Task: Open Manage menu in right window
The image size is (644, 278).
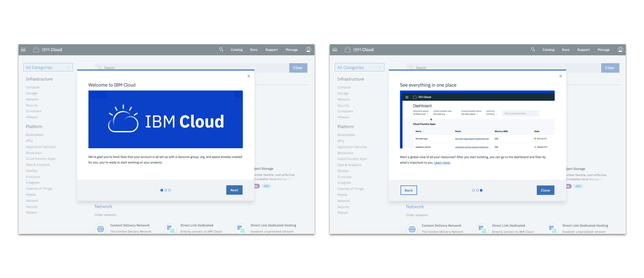Action: [x=604, y=50]
